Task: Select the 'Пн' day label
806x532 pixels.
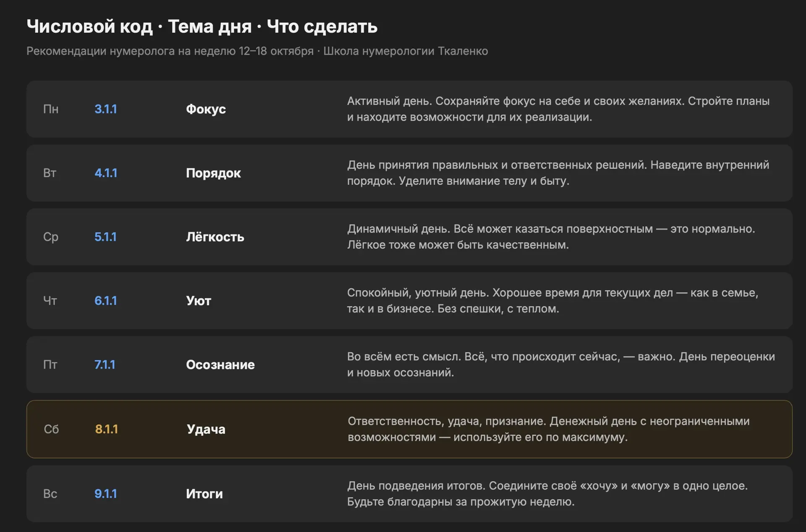Action: [51, 109]
